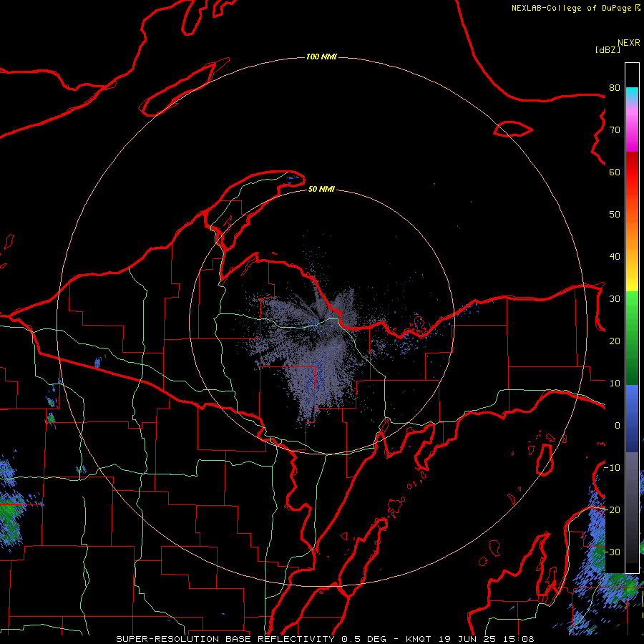Click the 10 value on dBZ scale
644x644 pixels.
[x=615, y=384]
